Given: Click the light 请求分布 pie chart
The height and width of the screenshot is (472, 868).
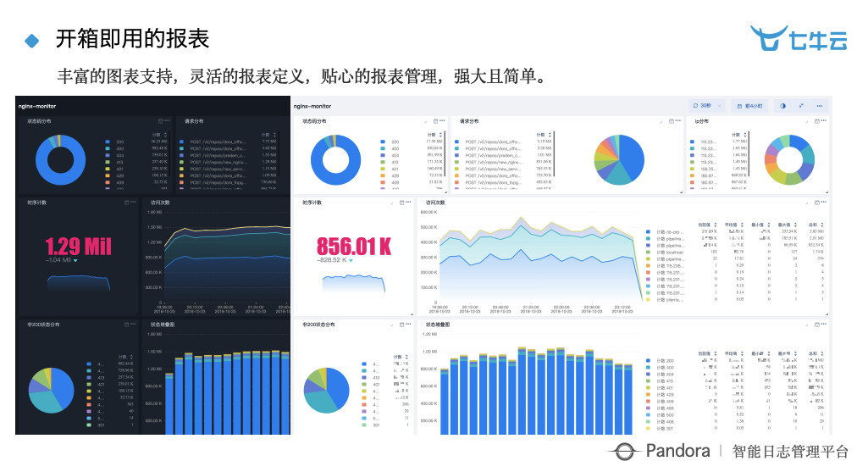Looking at the screenshot, I should coord(619,159).
